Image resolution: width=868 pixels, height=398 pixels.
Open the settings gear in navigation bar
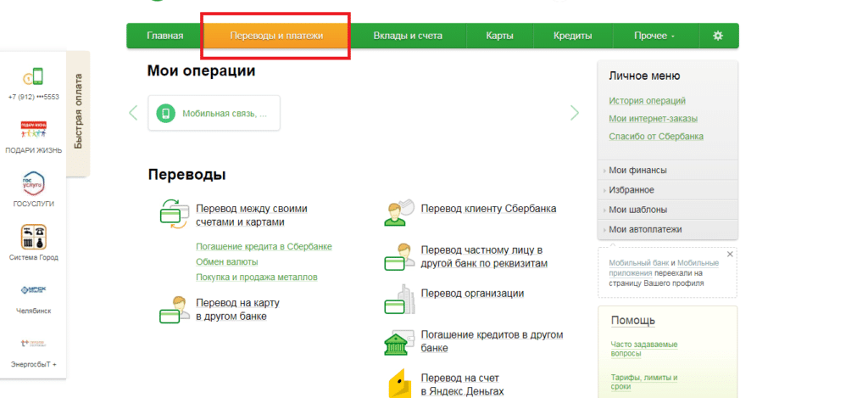718,36
